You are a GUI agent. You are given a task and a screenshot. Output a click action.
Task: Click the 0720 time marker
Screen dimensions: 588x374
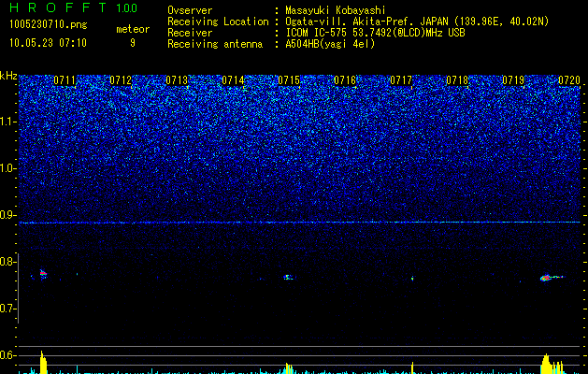pyautogui.click(x=569, y=80)
